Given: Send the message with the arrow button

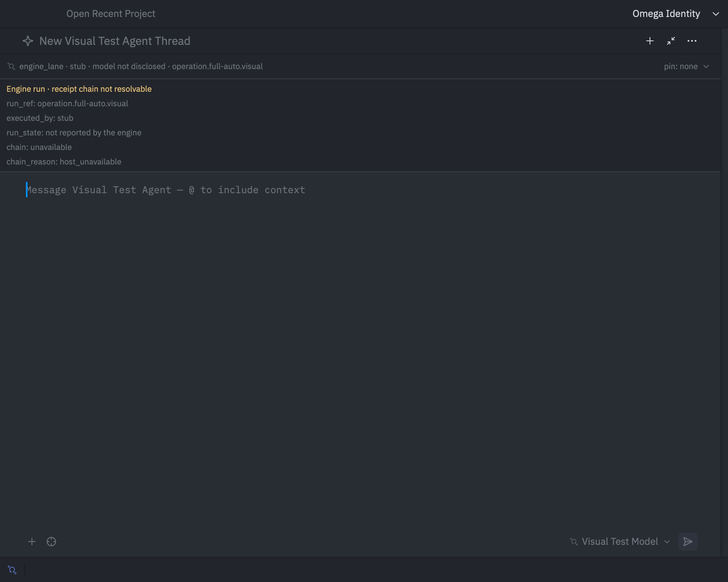Looking at the screenshot, I should (688, 542).
